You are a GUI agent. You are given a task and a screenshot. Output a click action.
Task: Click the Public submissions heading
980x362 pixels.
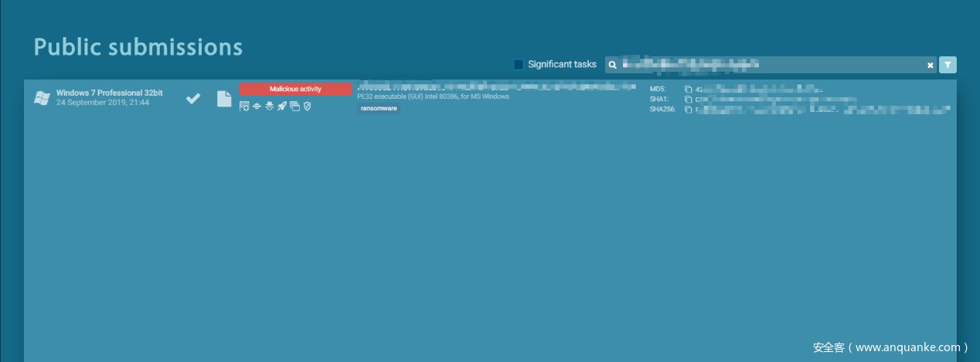pyautogui.click(x=138, y=46)
